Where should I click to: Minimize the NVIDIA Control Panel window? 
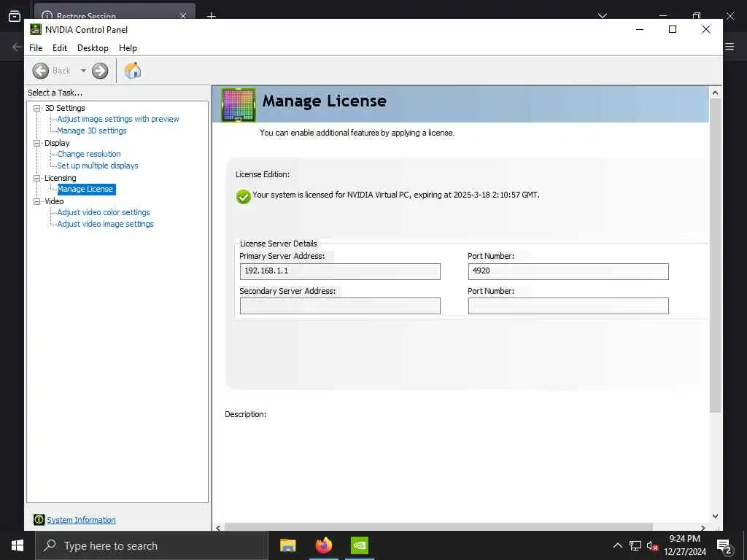point(640,29)
